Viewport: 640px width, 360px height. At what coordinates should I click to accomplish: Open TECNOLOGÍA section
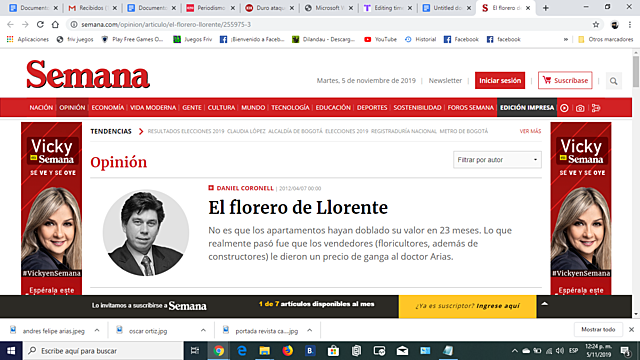(x=290, y=108)
